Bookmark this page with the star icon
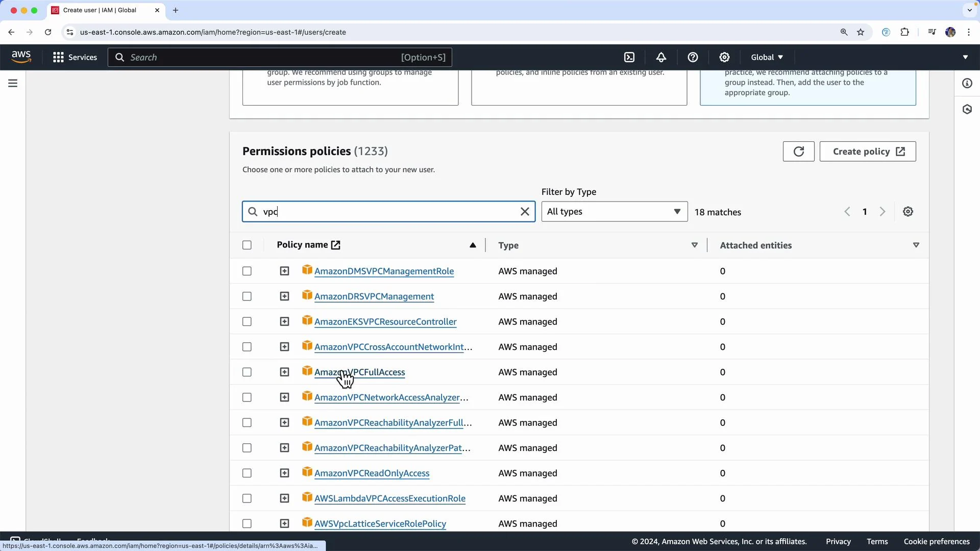 pos(861,32)
